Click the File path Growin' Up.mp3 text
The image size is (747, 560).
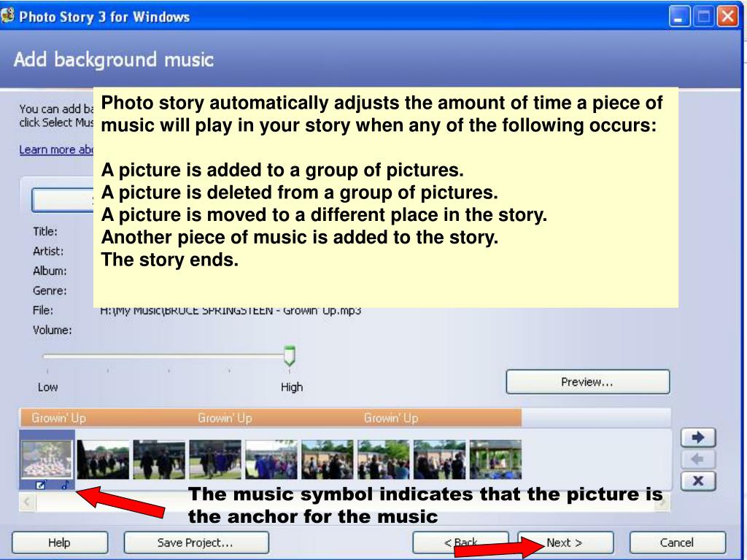[x=231, y=311]
